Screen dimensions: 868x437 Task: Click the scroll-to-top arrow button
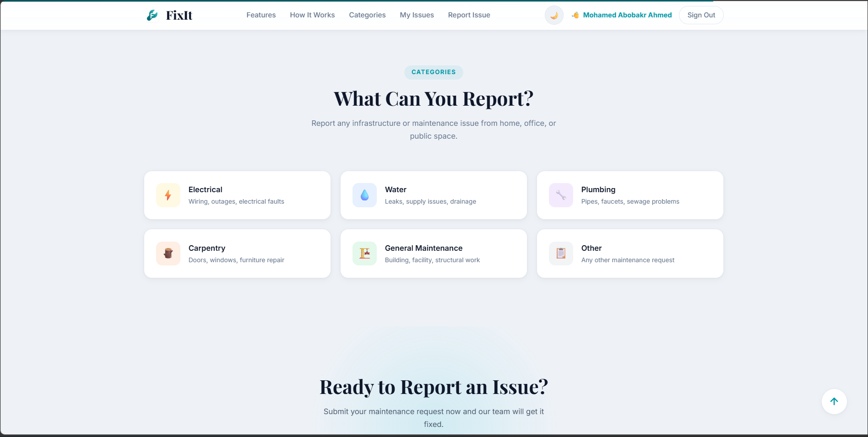click(x=834, y=401)
